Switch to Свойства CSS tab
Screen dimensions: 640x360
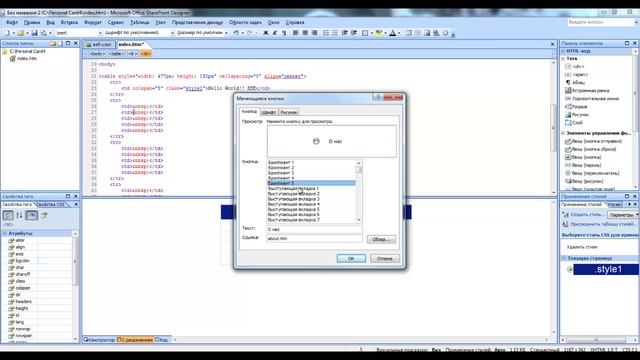[x=52, y=204]
